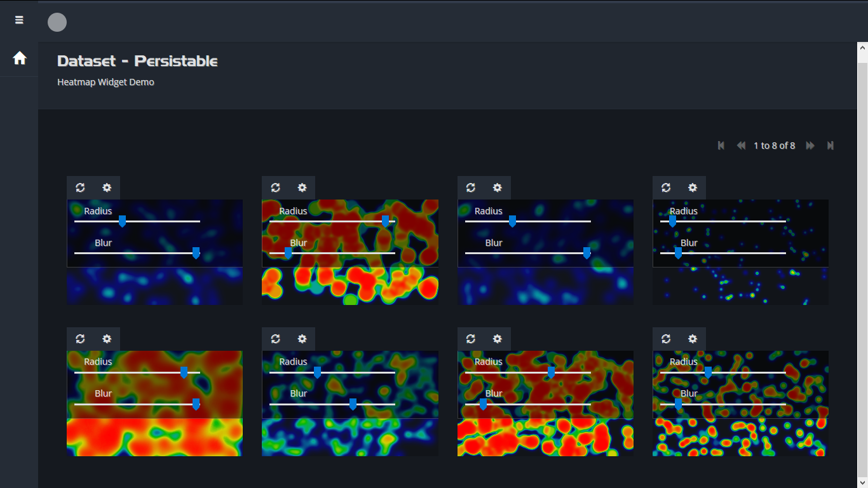Refresh the second heatmap in bottom row
868x488 pixels.
pos(275,339)
